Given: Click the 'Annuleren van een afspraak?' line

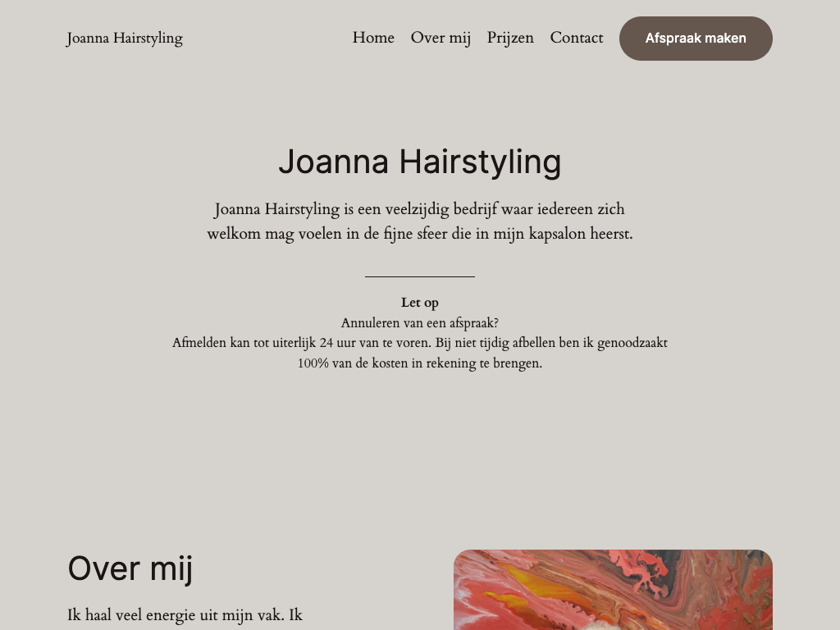Looking at the screenshot, I should pos(420,323).
